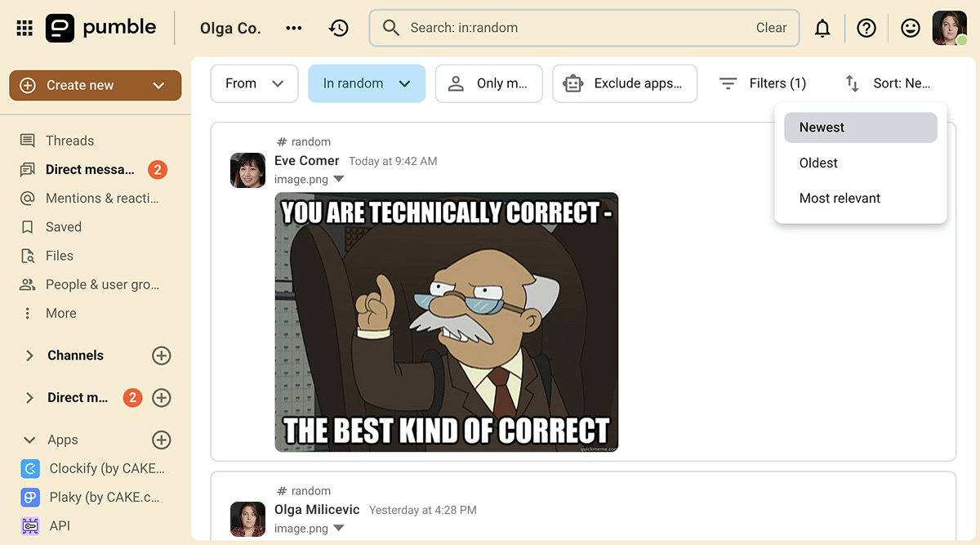Open workspace three-dots options menu

click(x=294, y=28)
